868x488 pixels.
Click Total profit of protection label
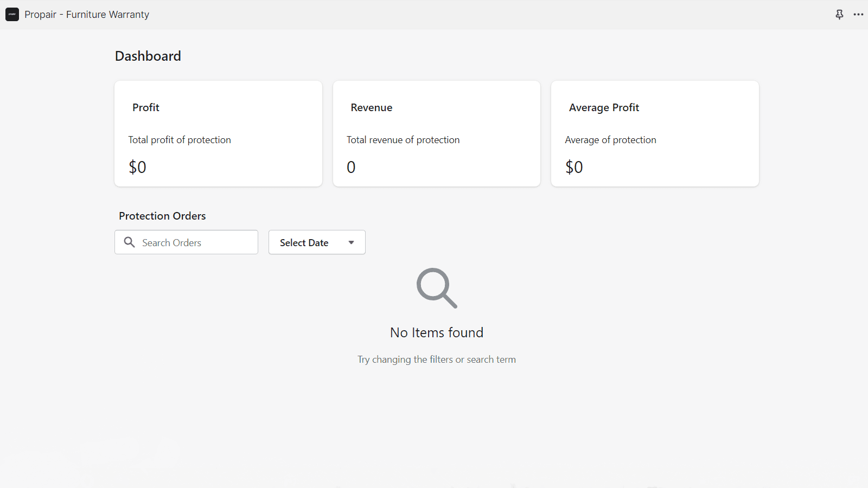point(179,139)
